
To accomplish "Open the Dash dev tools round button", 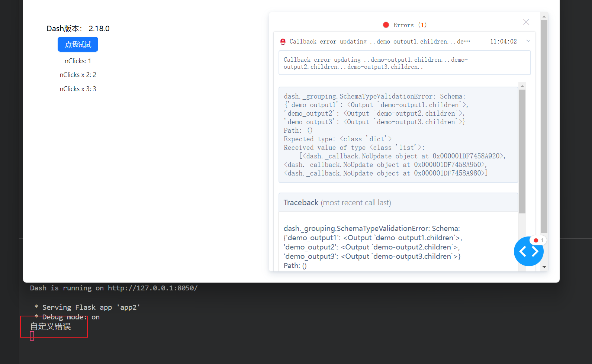I will [x=528, y=251].
